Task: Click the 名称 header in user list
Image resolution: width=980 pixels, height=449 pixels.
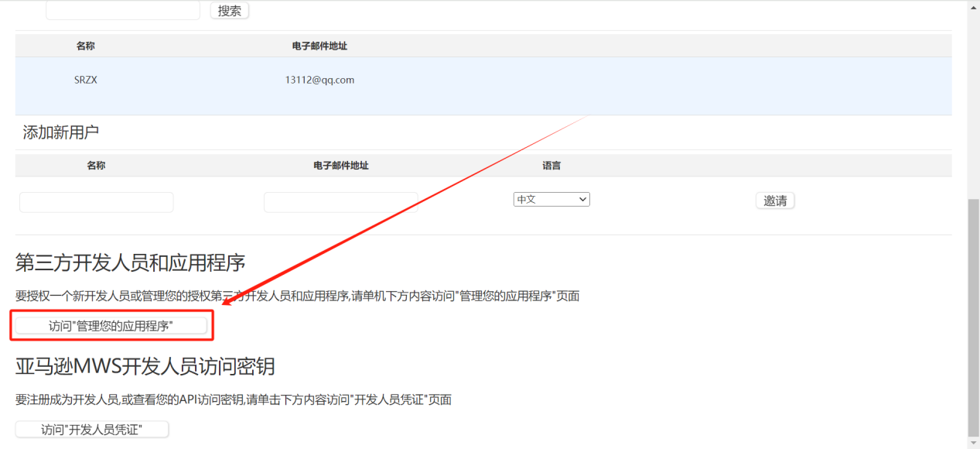Action: click(85, 46)
